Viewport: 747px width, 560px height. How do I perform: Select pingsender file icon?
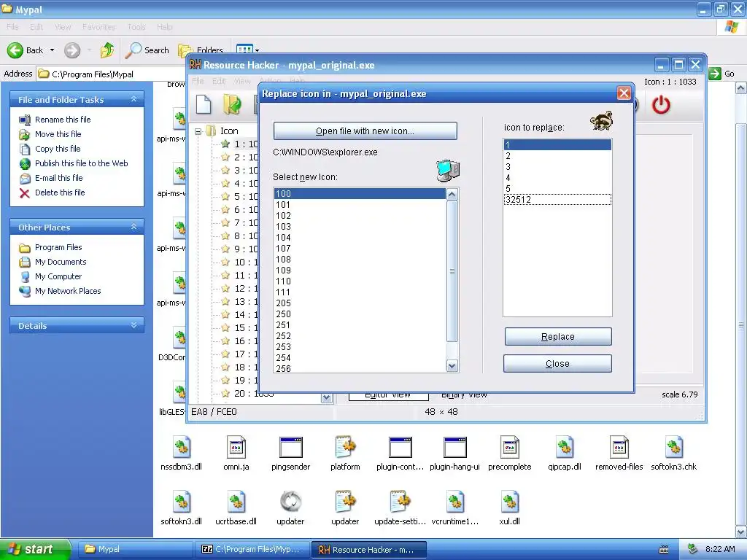291,447
